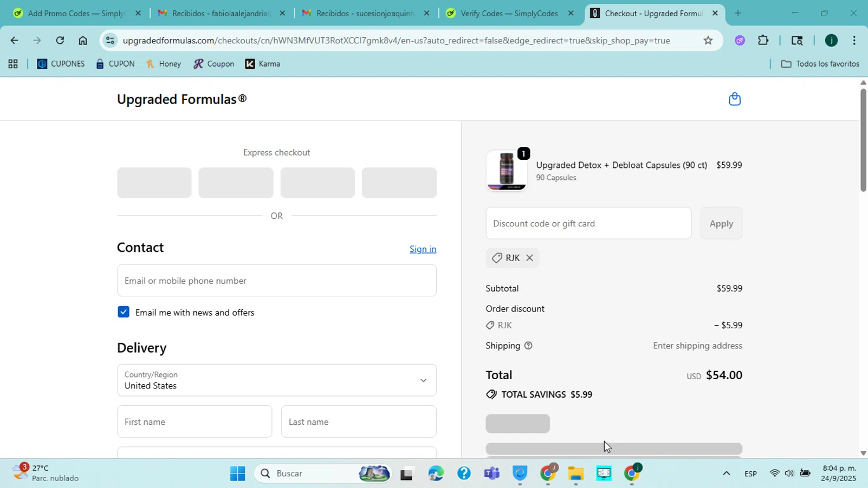Close the Verify Codes SimplyCodes tab
The image size is (868, 488).
[571, 13]
